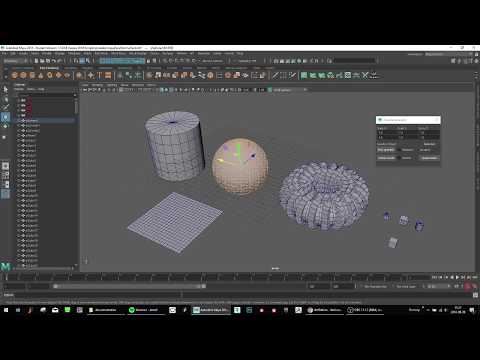Image resolution: width=480 pixels, height=360 pixels.
Task: Pick the Lasso tool in the toolbox
Action: pyautogui.click(x=5, y=99)
